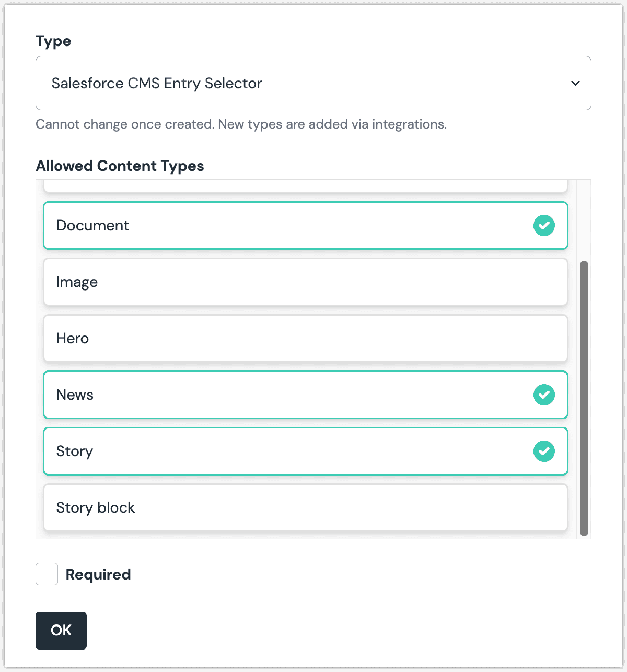The image size is (627, 672).
Task: Click the green checkmark on Story
Action: (x=544, y=451)
